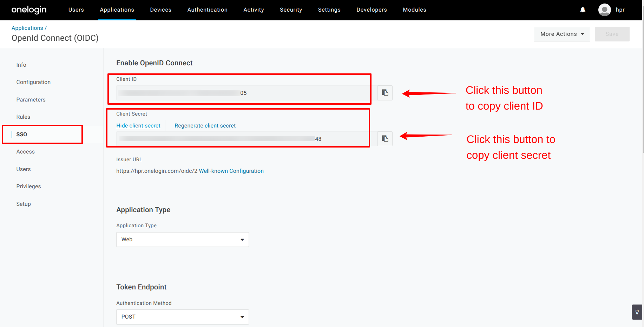Click Hide client secret link
Screen dimensions: 644x327
(138, 126)
